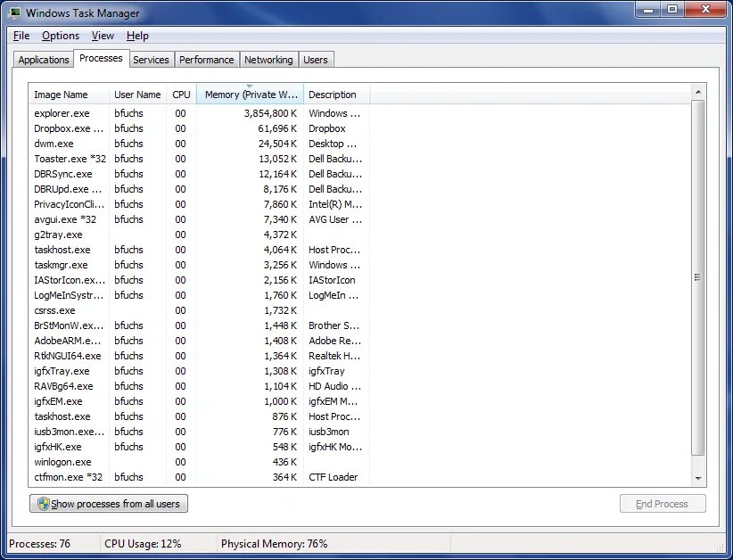The image size is (733, 560).
Task: Click the Physical Memory: 76% status entry
Action: 274,544
